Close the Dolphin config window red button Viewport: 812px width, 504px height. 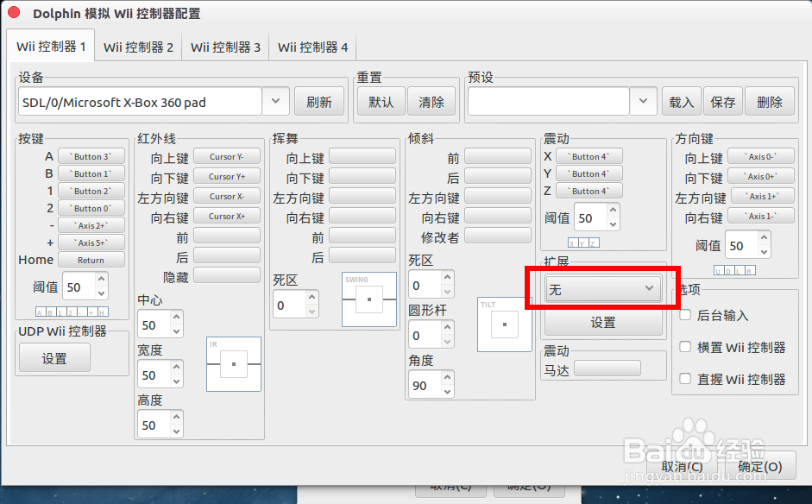click(14, 12)
